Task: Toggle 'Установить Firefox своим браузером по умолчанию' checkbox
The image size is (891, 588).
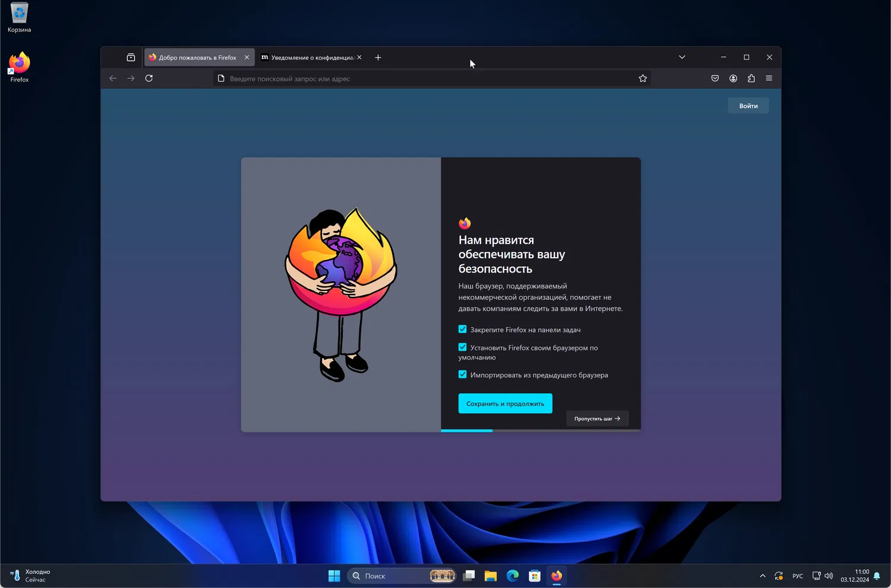Action: point(463,347)
